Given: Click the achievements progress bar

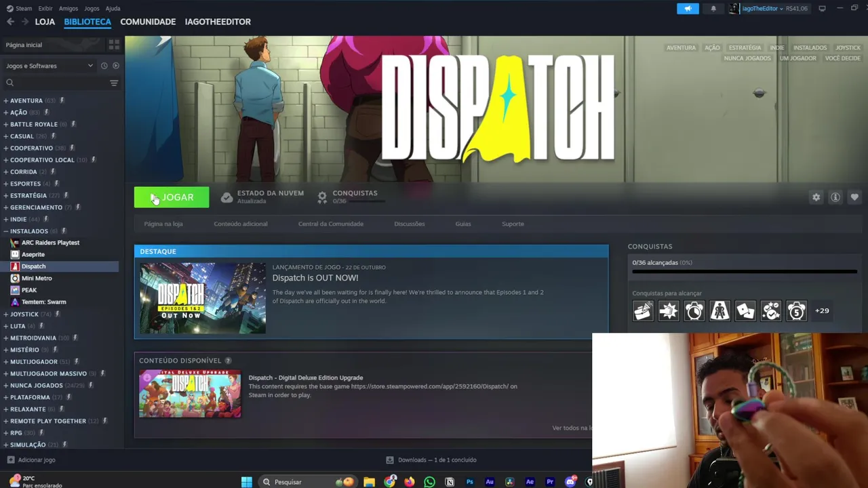Looking at the screenshot, I should [x=745, y=272].
